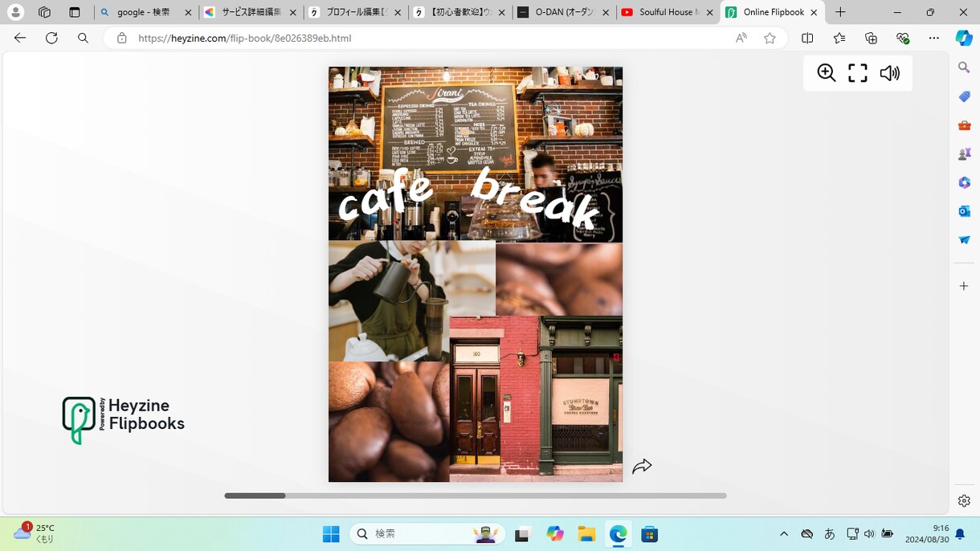
Task: Switch to the サービス詳細編集 tab
Action: click(251, 12)
